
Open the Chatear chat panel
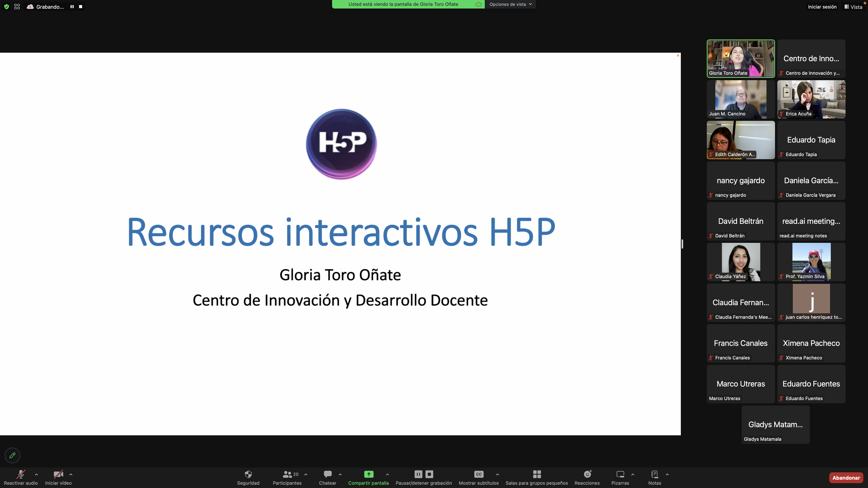coord(327,478)
